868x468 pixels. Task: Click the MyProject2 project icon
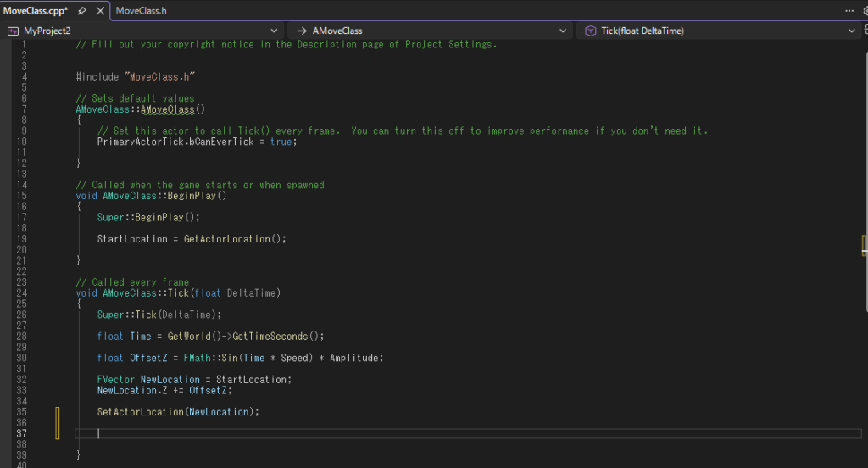13,31
